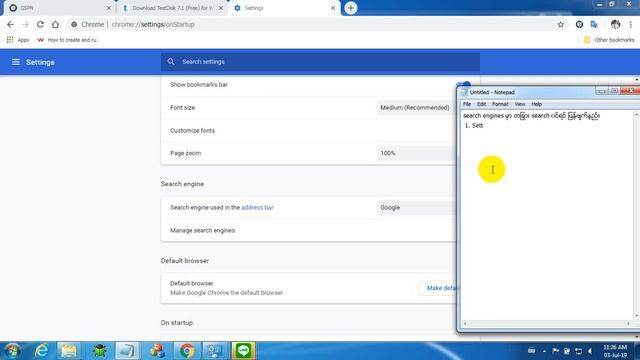Open Notepad File menu

[467, 104]
